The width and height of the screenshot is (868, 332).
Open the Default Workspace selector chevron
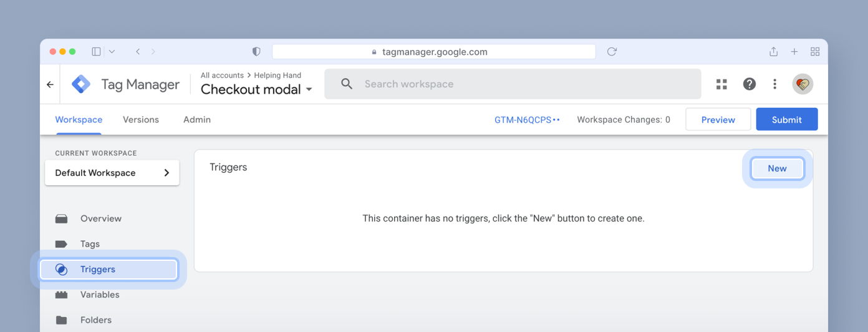pos(166,173)
